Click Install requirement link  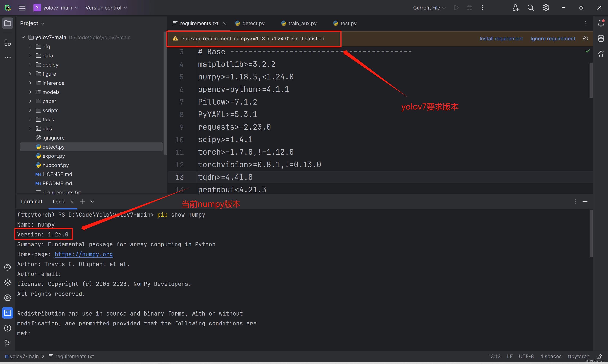pyautogui.click(x=501, y=39)
